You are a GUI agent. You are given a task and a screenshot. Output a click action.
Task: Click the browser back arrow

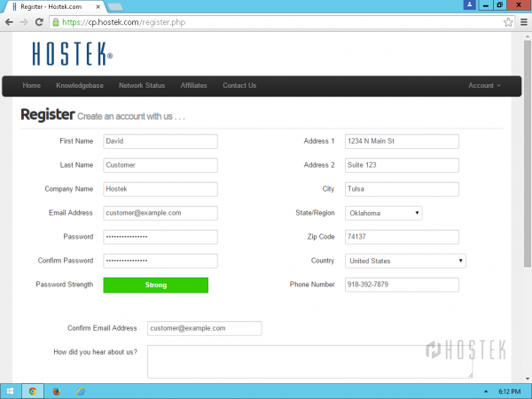point(10,22)
